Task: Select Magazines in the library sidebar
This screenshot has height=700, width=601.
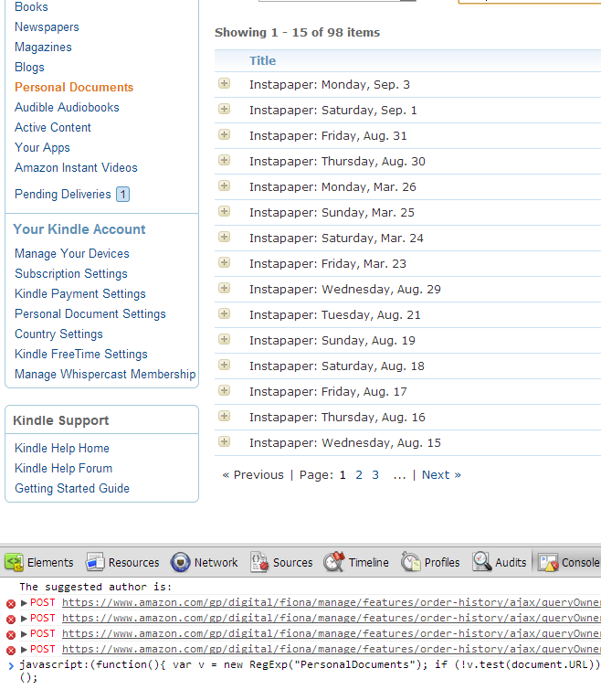Action: tap(43, 48)
